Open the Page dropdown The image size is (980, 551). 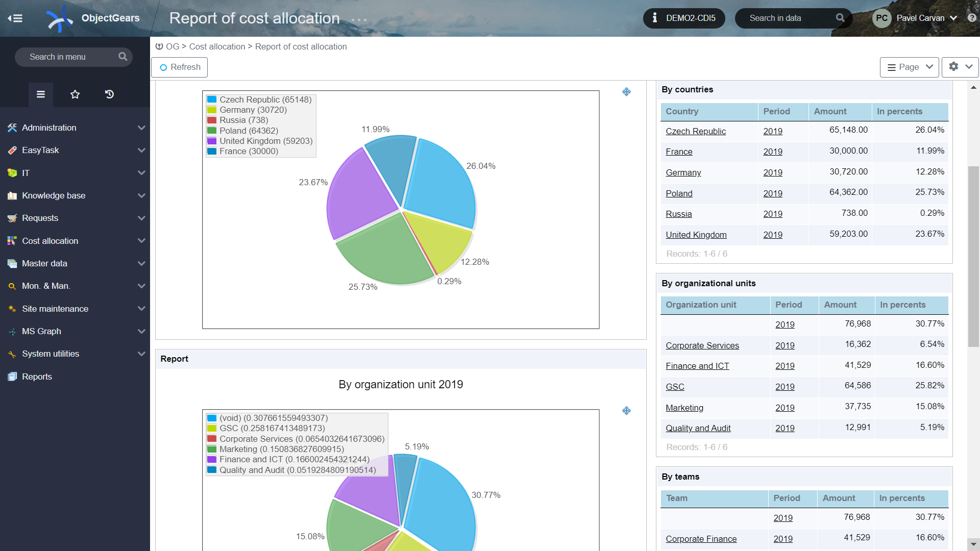[x=910, y=67]
